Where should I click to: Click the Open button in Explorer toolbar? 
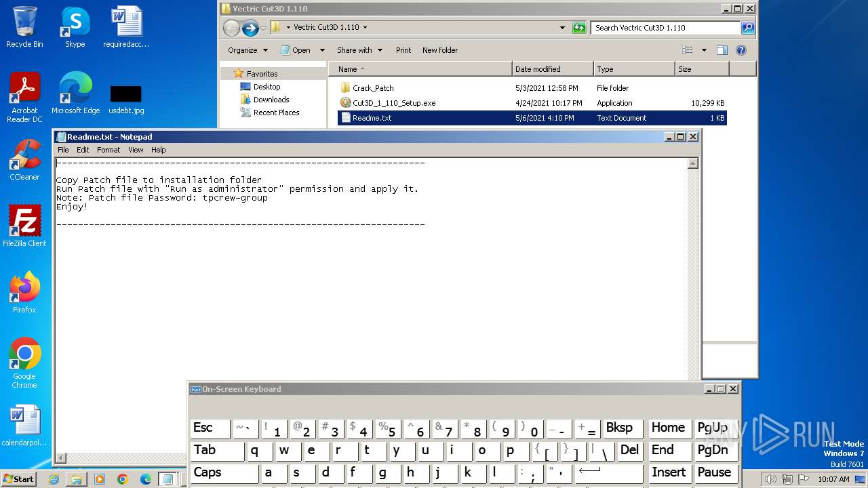[x=296, y=50]
